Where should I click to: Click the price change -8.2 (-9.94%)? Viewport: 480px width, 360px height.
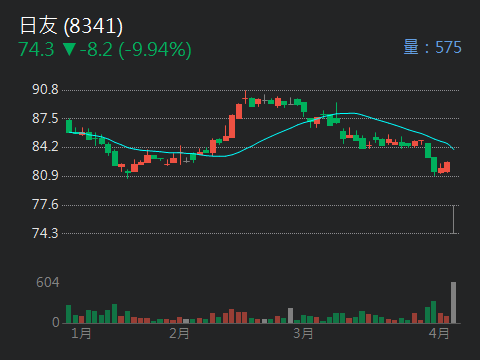(136, 50)
